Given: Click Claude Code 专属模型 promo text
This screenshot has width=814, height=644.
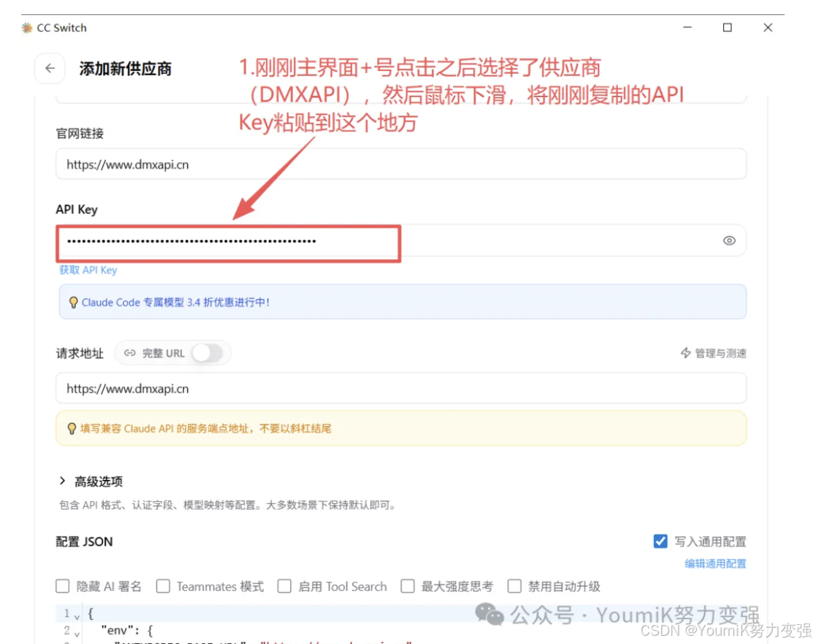Looking at the screenshot, I should (176, 302).
